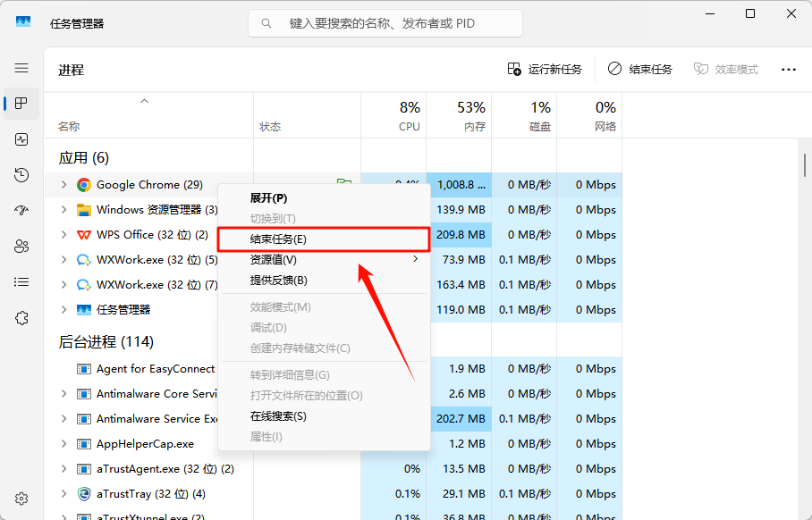Expand the Google Chrome process group
The image size is (812, 520).
click(x=63, y=185)
